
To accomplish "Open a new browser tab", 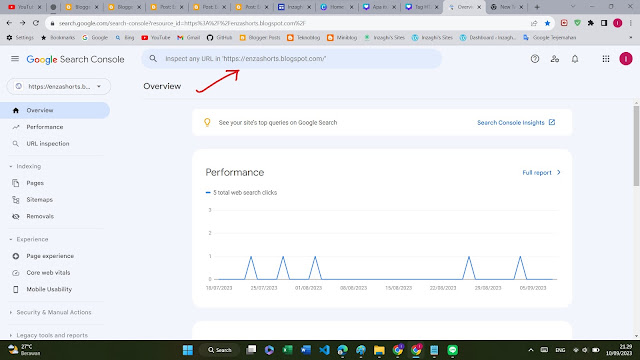I will [537, 7].
